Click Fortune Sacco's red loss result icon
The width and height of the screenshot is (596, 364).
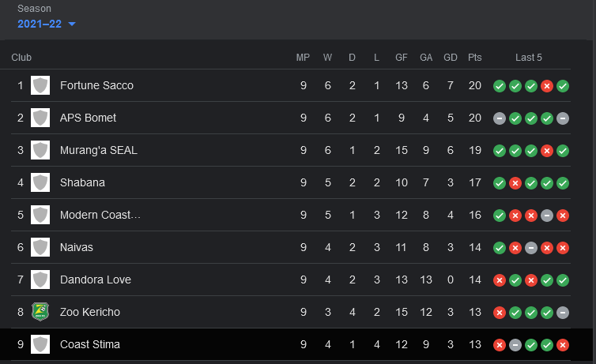546,86
